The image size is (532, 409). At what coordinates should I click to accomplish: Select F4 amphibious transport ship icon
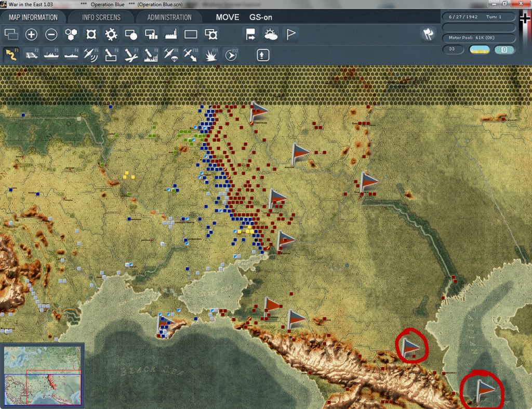click(71, 55)
